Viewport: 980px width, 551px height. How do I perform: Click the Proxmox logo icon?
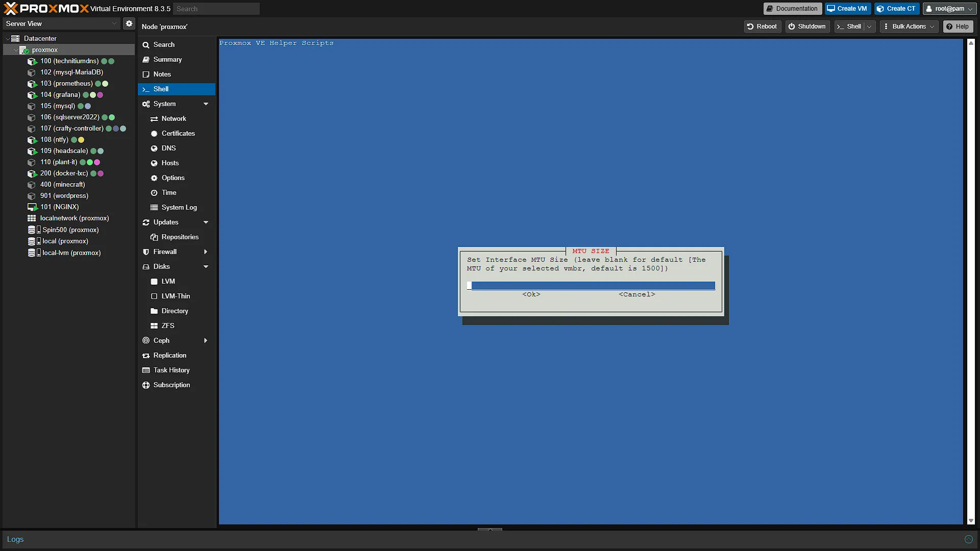coord(11,8)
